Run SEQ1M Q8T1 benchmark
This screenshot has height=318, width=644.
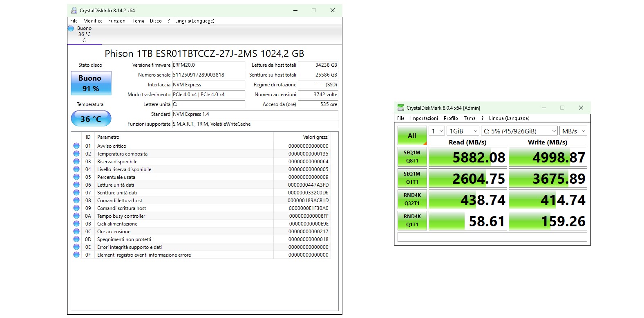click(x=412, y=157)
